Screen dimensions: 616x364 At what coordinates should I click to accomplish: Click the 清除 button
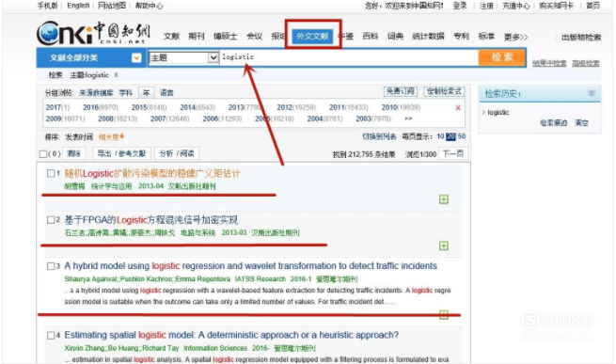(x=73, y=153)
